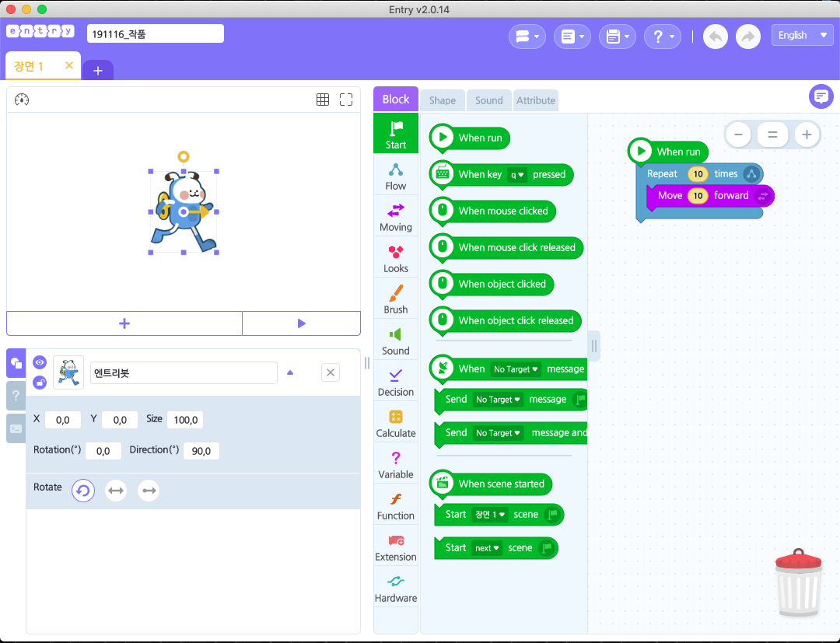Screen dimensions: 840x643
Task: Delete the 엔트리봇 object
Action: click(331, 372)
